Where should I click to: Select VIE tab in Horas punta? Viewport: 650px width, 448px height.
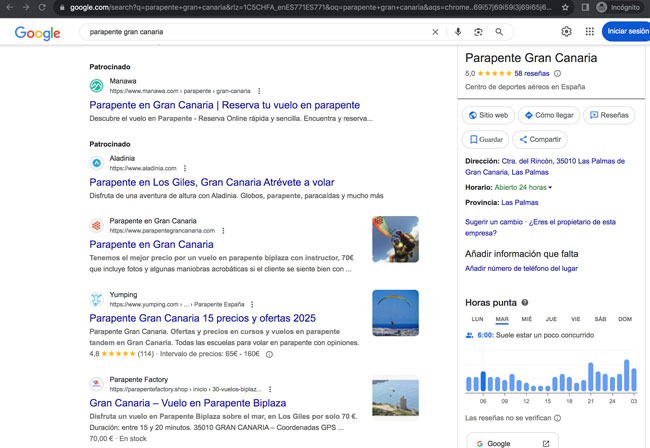coord(575,319)
